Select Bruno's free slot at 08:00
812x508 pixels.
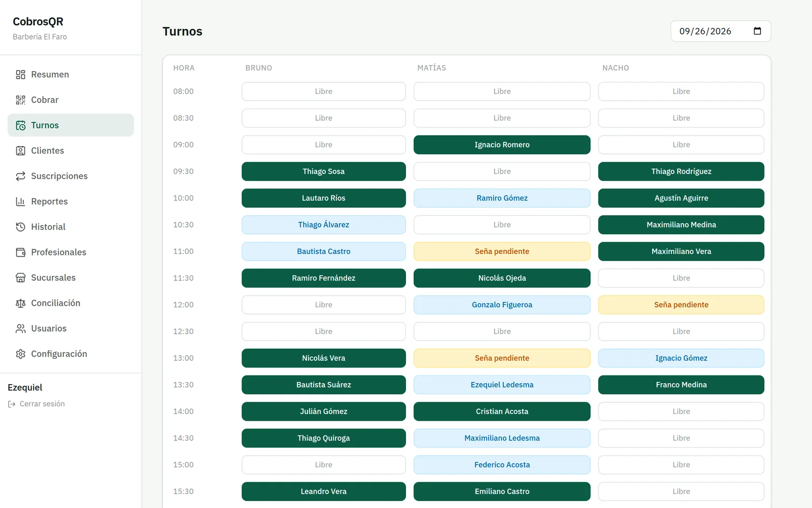click(324, 91)
